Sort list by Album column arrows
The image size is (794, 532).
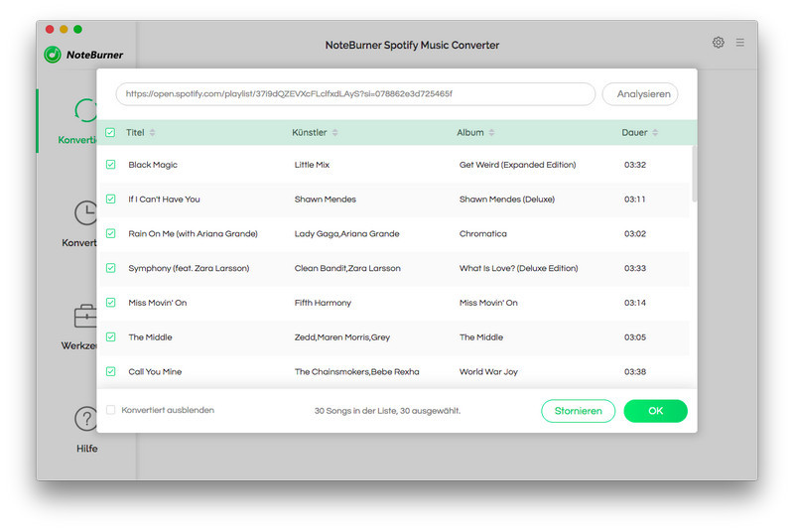point(492,132)
